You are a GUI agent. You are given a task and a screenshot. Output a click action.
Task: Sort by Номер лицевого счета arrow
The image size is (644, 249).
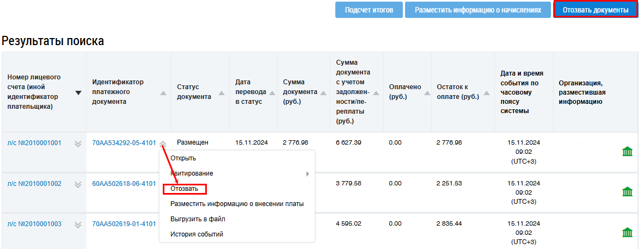point(78,93)
